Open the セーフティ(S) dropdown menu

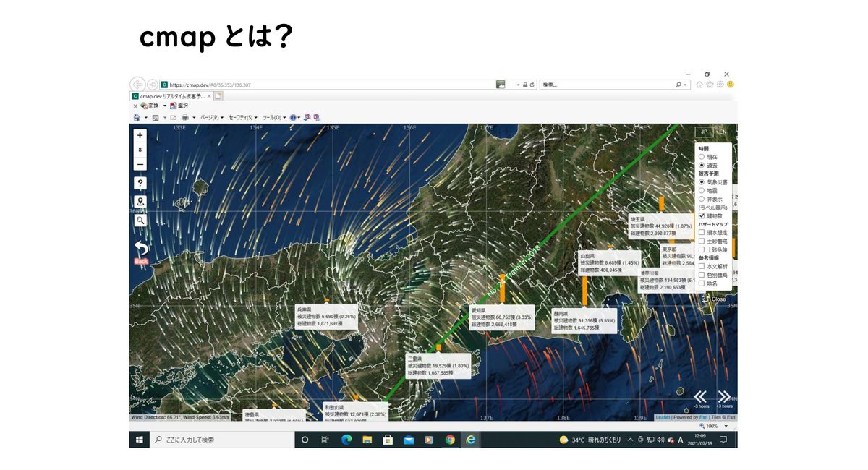[244, 116]
